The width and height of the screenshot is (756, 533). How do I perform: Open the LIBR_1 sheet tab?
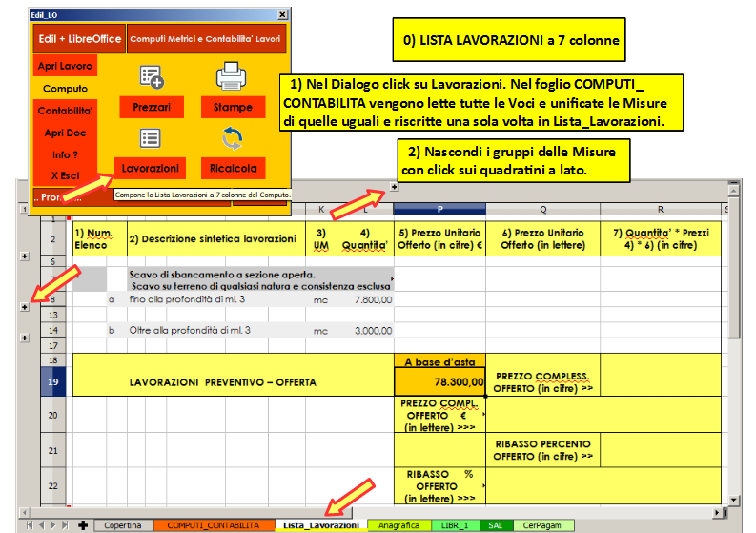(455, 525)
